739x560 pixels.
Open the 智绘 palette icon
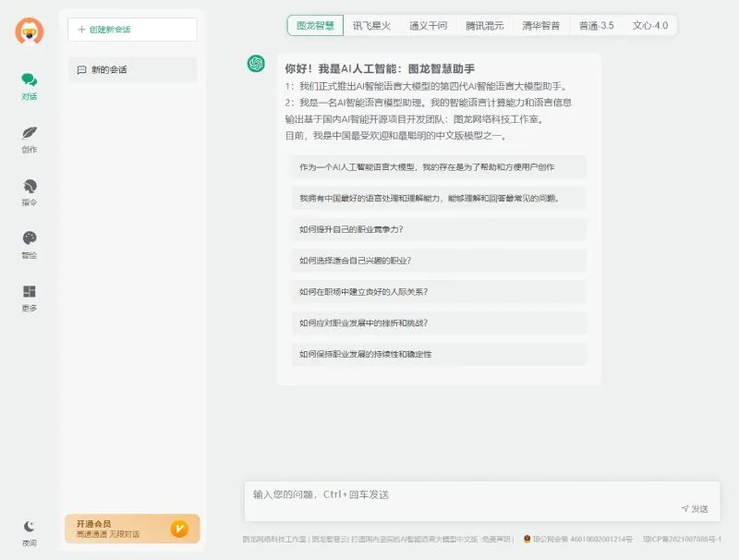[30, 238]
